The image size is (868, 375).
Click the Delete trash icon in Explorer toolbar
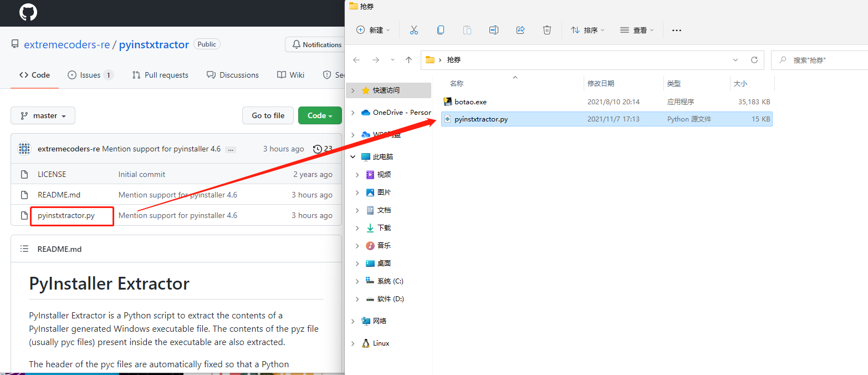pos(547,30)
